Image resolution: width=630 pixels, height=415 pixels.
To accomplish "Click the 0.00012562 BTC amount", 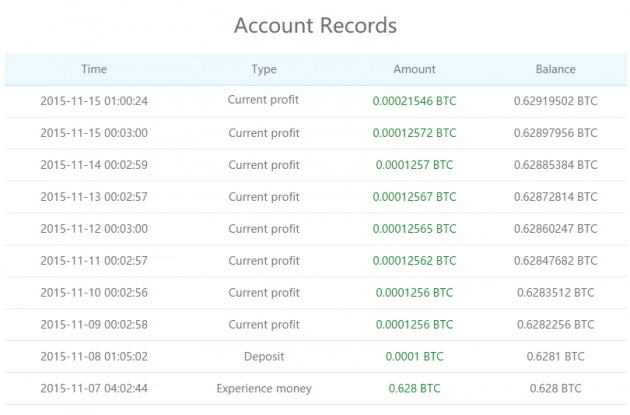I will pyautogui.click(x=414, y=261).
